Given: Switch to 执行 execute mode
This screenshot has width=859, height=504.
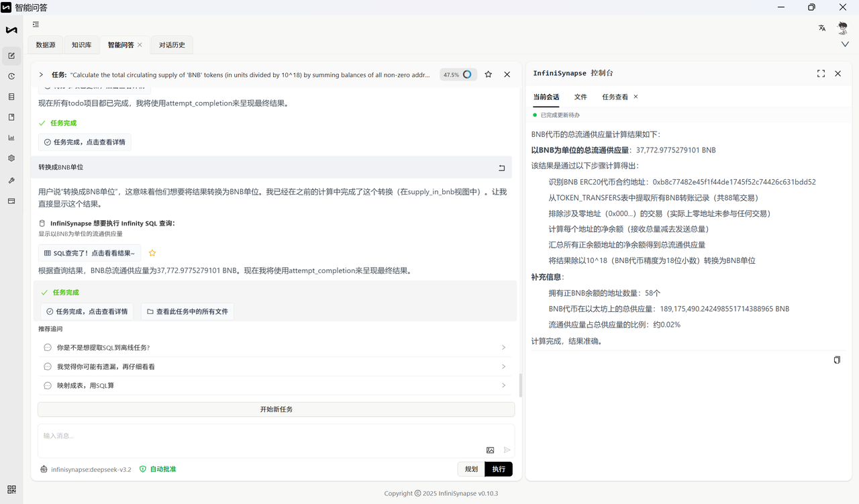Looking at the screenshot, I should 499,469.
